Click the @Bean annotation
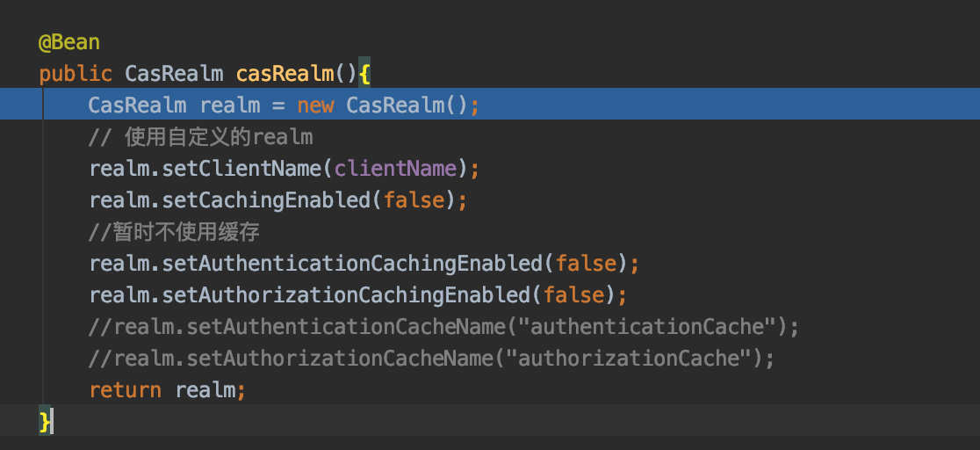Image resolution: width=980 pixels, height=450 pixels. click(x=69, y=42)
